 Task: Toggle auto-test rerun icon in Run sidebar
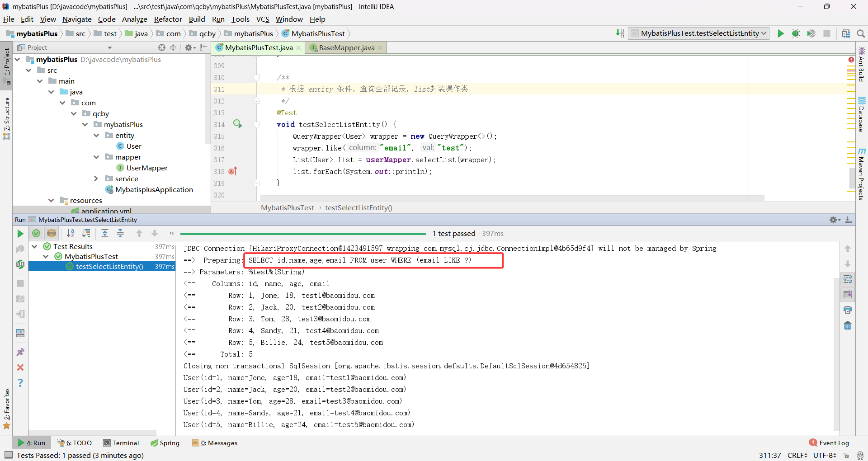coord(20,264)
